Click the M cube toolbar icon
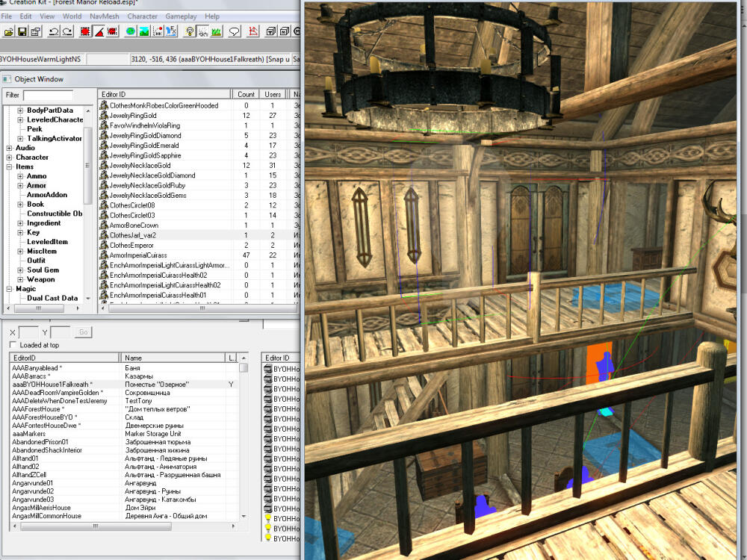Screen dimensions: 747x560 coord(285,32)
